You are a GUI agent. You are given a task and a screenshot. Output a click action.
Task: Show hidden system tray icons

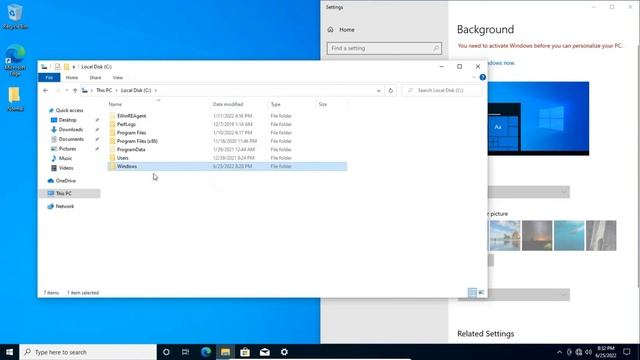[x=560, y=352]
